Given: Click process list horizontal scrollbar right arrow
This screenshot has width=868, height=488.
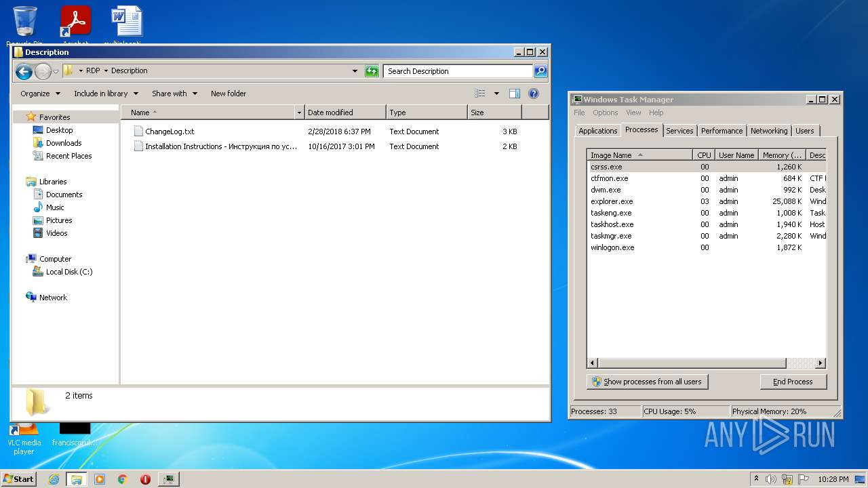Looking at the screenshot, I should [x=820, y=363].
